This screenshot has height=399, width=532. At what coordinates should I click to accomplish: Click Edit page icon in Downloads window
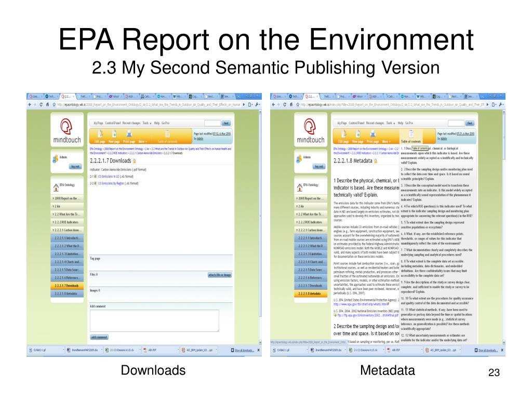(x=100, y=134)
